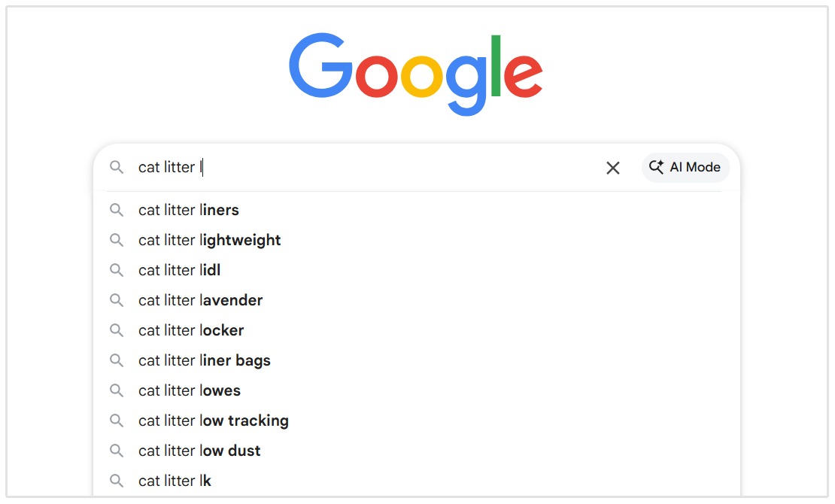Choose the "cat litter low dust" suggestion
Image resolution: width=835 pixels, height=504 pixels.
click(199, 451)
